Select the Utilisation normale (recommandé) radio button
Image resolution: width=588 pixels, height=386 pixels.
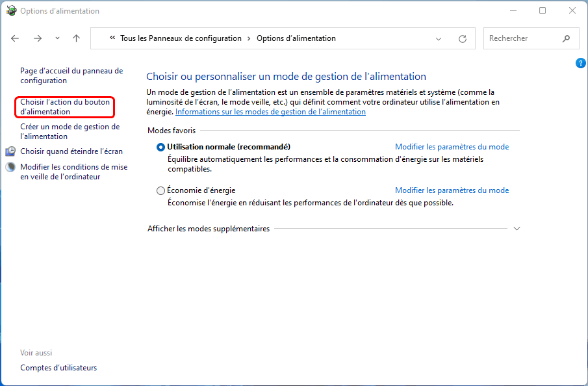(x=160, y=147)
